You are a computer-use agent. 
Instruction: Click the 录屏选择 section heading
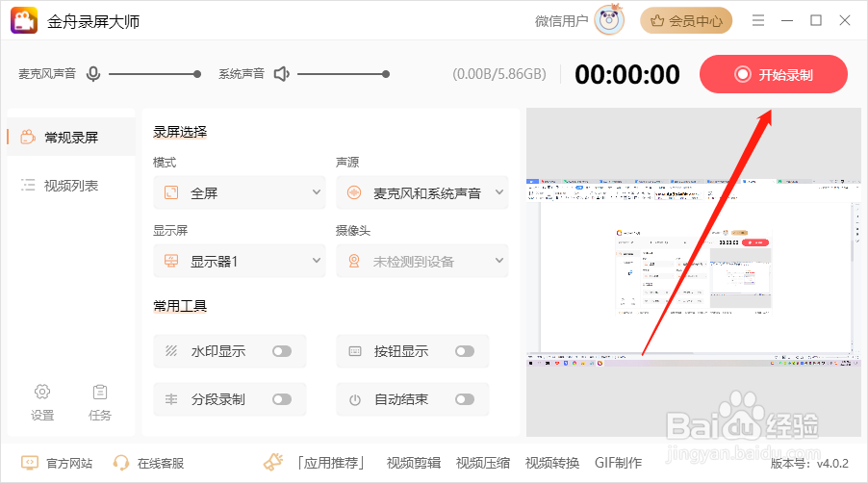180,132
